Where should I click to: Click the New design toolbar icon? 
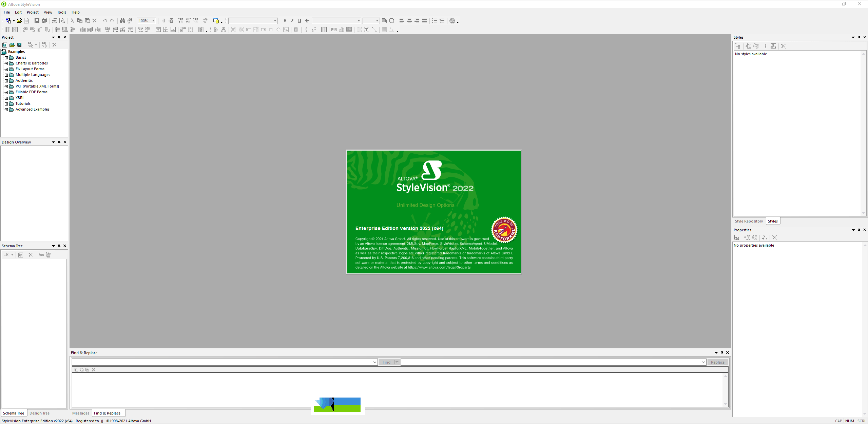pos(8,21)
